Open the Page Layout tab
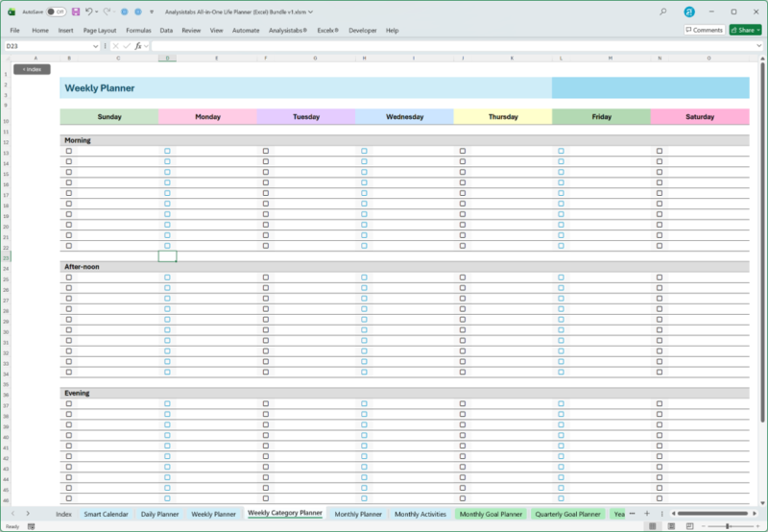The width and height of the screenshot is (768, 532). click(100, 31)
